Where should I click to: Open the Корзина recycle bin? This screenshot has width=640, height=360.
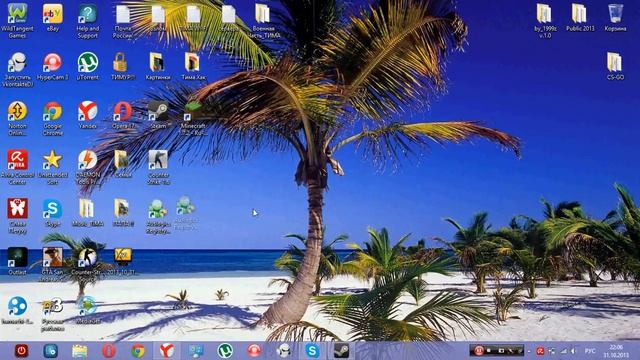(x=615, y=18)
